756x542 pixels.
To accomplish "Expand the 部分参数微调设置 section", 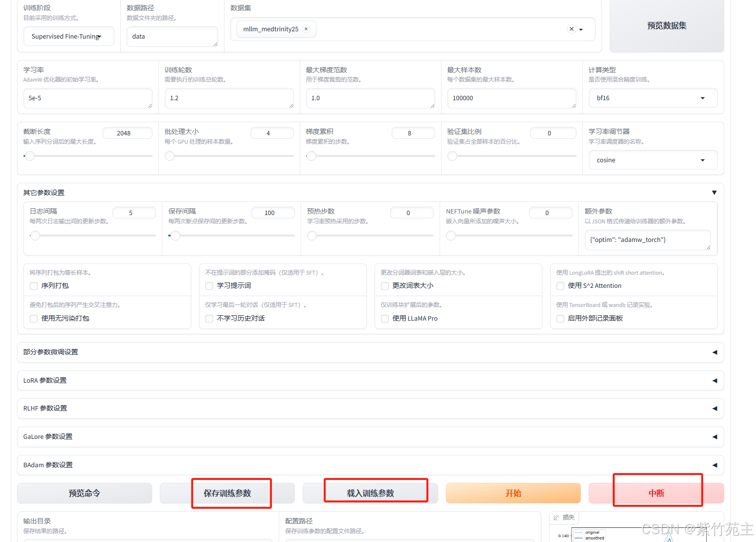I will 370,352.
